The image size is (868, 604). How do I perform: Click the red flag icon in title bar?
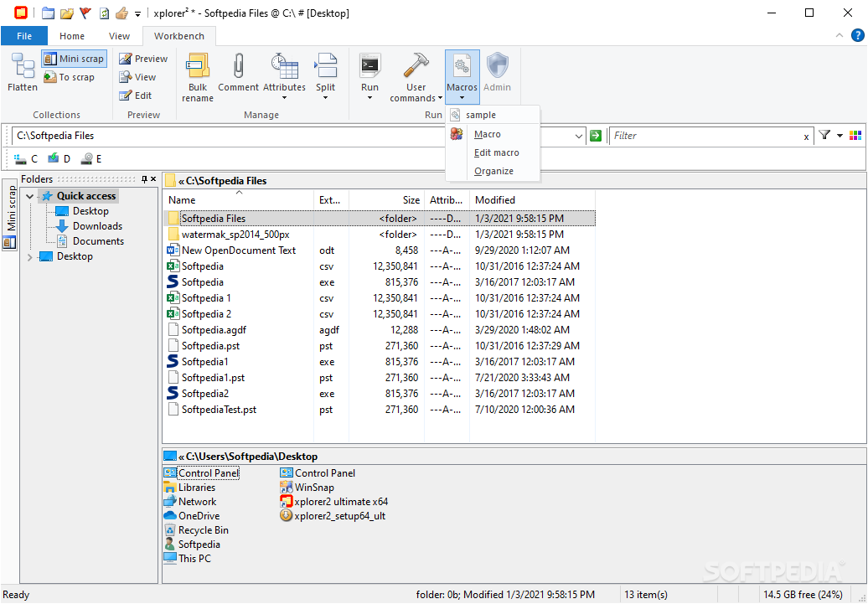click(x=85, y=13)
